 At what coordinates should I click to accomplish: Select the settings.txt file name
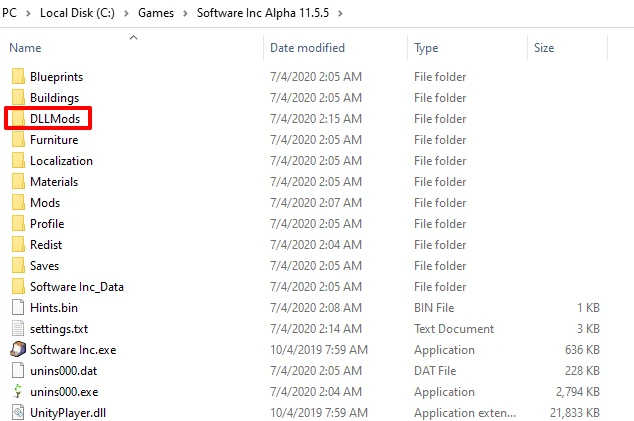pos(59,329)
